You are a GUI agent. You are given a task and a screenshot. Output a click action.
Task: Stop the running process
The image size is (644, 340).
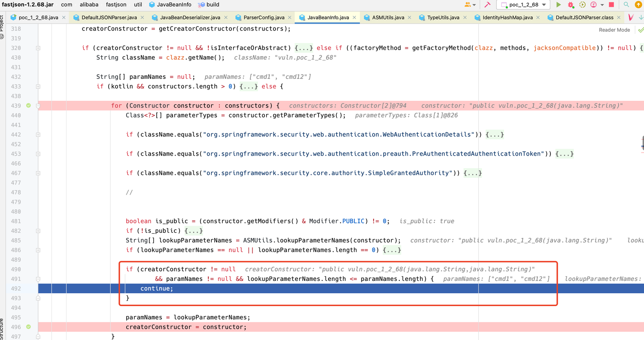[x=611, y=5]
